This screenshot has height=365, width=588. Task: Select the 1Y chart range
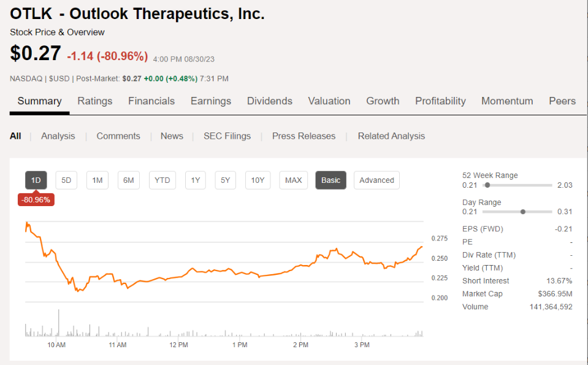(x=195, y=180)
